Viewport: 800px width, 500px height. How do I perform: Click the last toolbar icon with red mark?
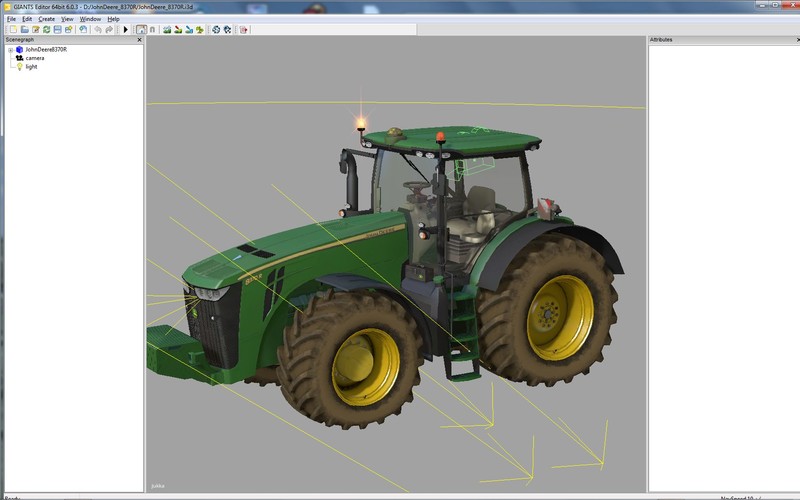pos(243,30)
